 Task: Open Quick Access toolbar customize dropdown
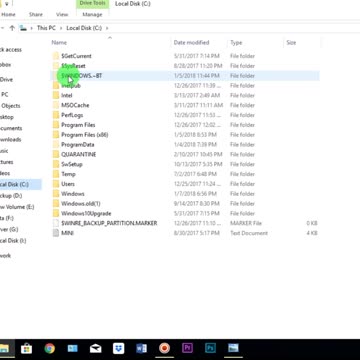[x=6, y=4]
